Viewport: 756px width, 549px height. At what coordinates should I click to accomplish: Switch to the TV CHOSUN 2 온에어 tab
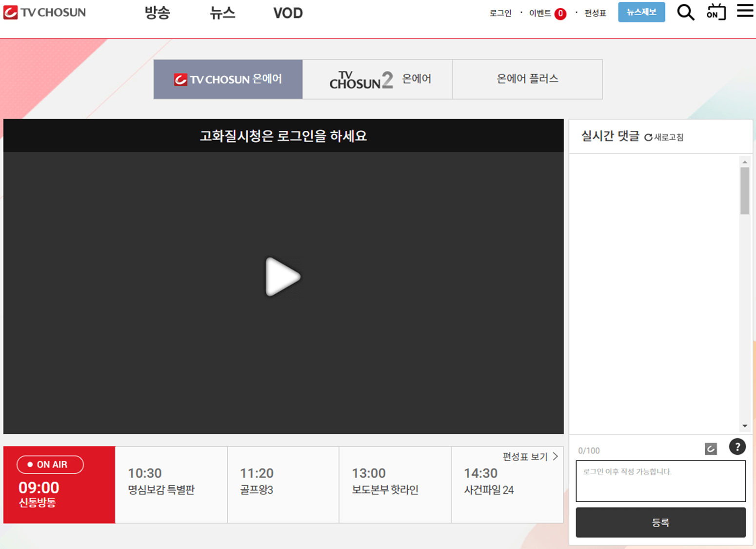coord(378,79)
